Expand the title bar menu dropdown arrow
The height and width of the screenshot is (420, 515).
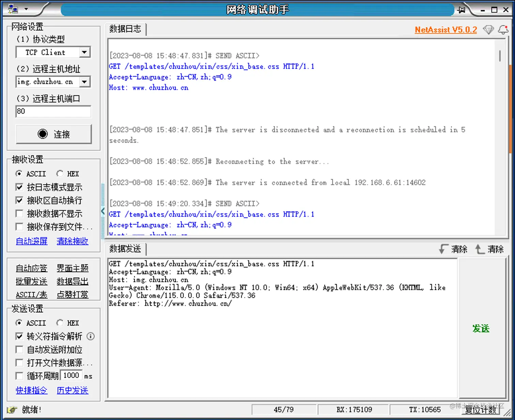click(x=26, y=9)
